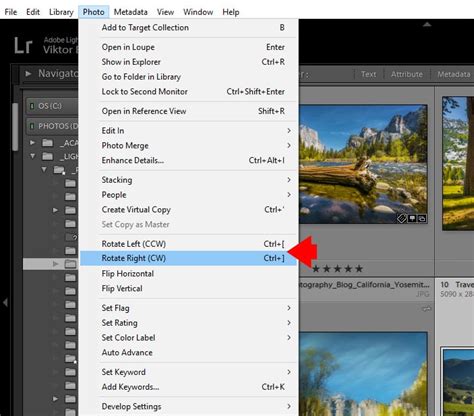474x416 pixels.
Task: Open the Yosemite river log thumbnail
Action: (x=363, y=164)
